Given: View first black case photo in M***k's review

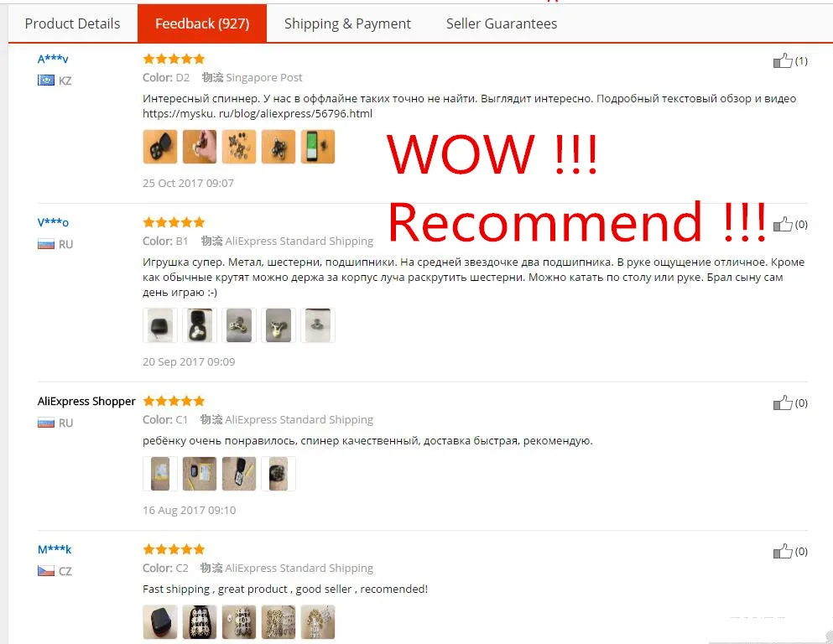Looking at the screenshot, I should (160, 621).
